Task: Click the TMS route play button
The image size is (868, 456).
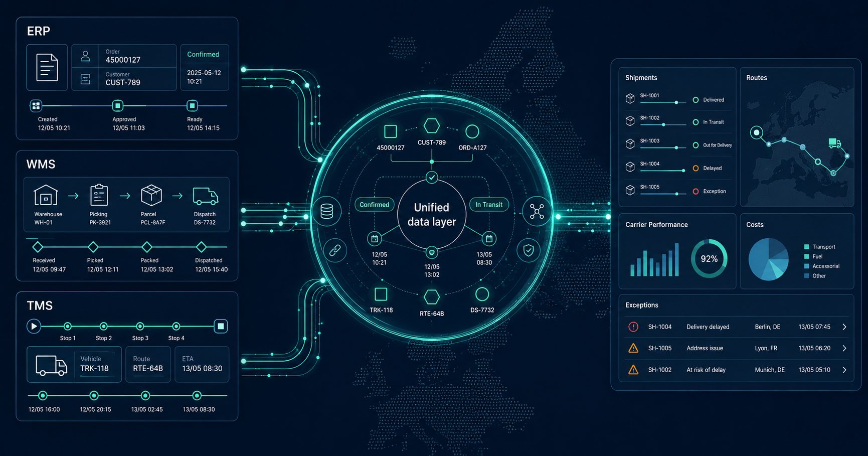Action: 34,326
